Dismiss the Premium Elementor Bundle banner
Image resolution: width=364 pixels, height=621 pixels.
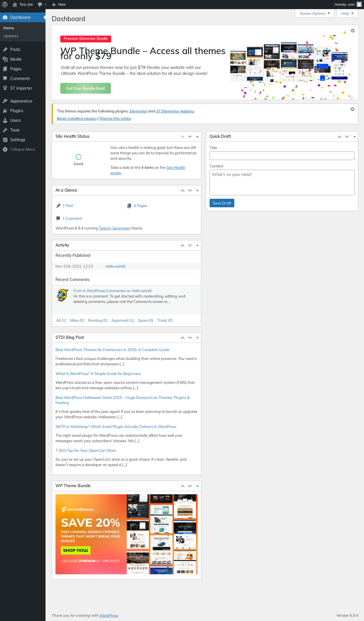pyautogui.click(x=353, y=31)
